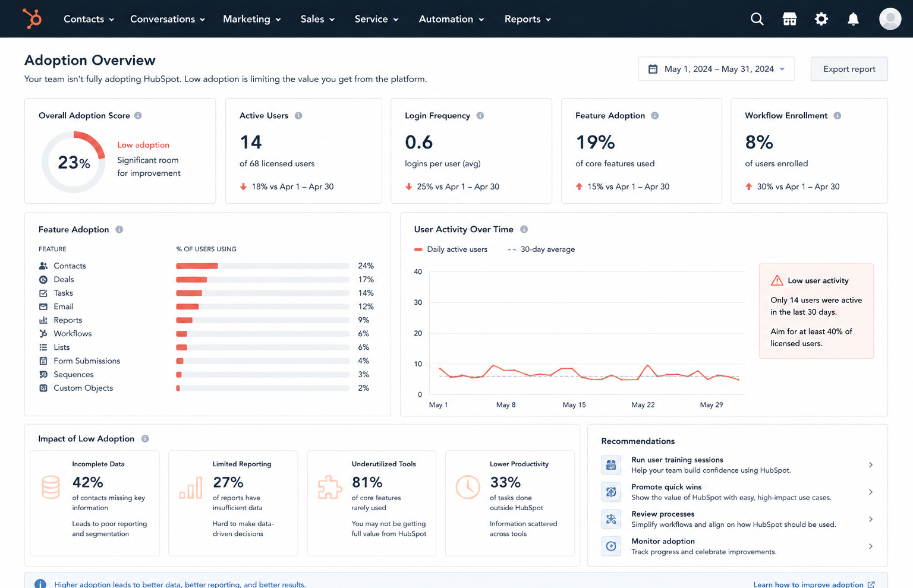Toggle 30-day average legend item

coord(541,249)
